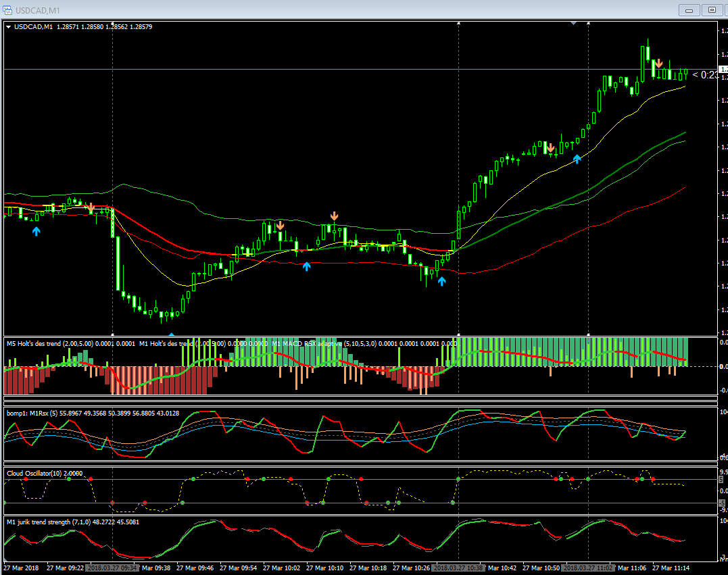Click the 'USDCAD,M1' title bar text
The image size is (728, 575).
click(x=38, y=10)
